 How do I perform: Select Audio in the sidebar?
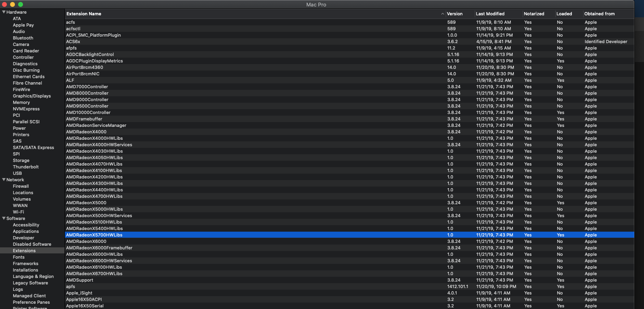[x=19, y=31]
